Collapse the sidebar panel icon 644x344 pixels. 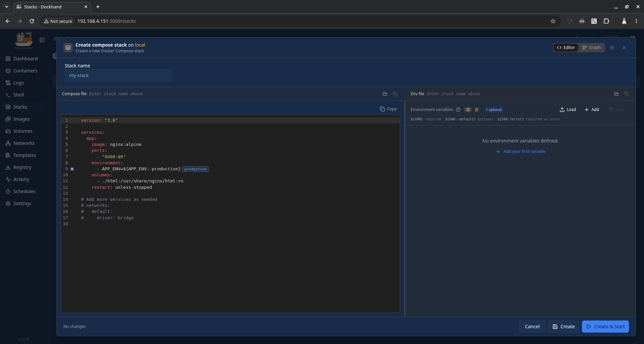(42, 40)
